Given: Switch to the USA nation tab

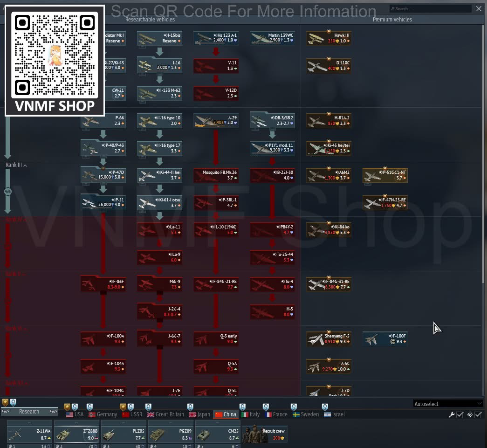Looking at the screenshot, I should coord(75,414).
